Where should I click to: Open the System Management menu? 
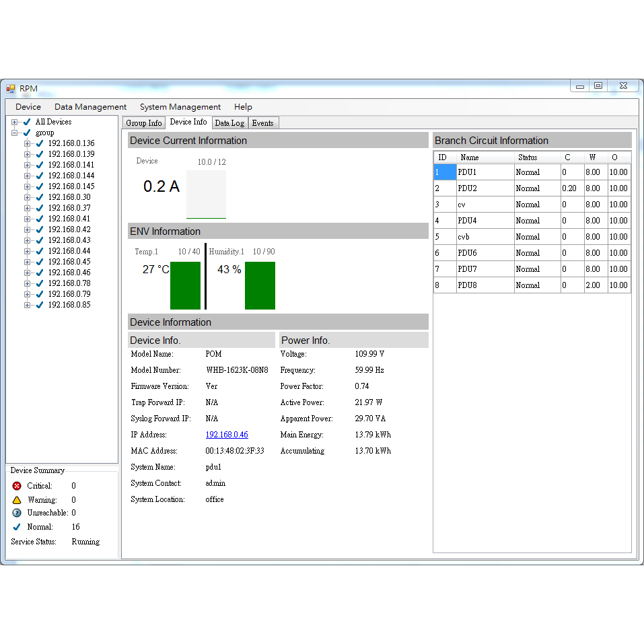point(180,107)
